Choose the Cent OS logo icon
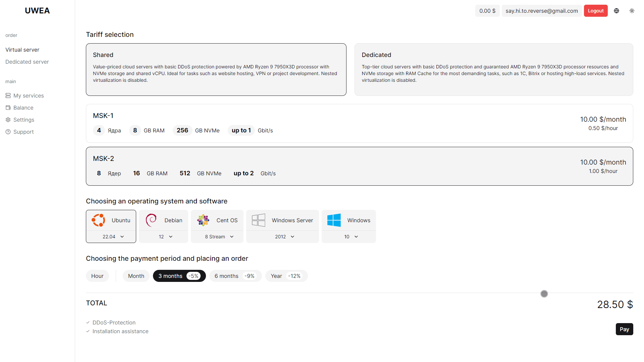 pyautogui.click(x=203, y=220)
